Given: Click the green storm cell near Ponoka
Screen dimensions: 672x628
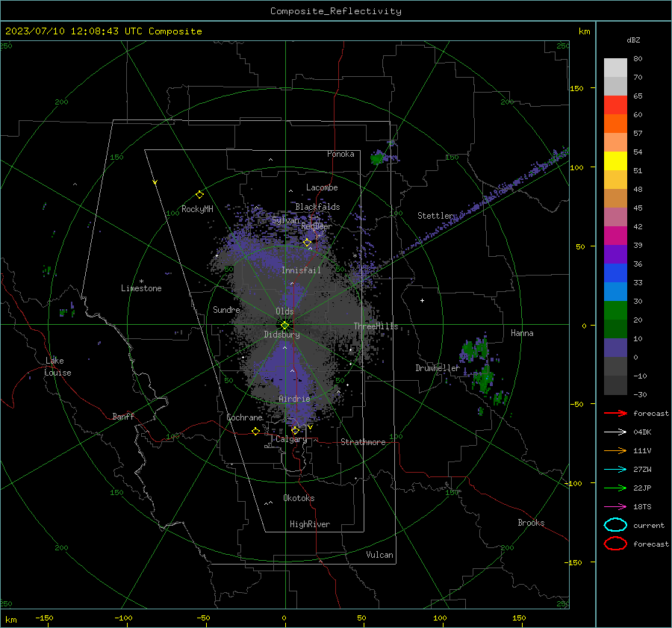Looking at the screenshot, I should [x=377, y=158].
